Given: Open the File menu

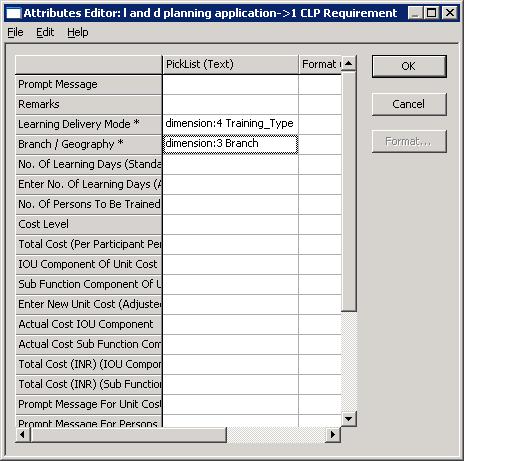Looking at the screenshot, I should point(15,32).
